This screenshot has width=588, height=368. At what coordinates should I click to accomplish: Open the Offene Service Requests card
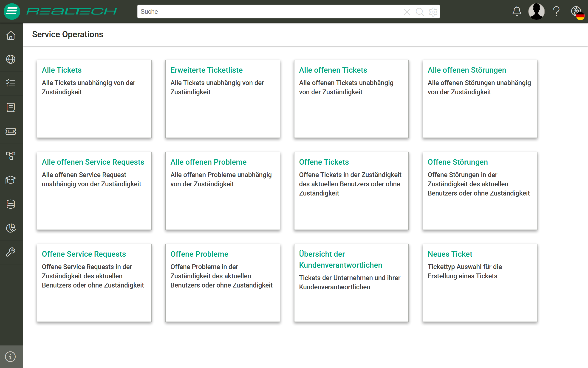coord(94,283)
